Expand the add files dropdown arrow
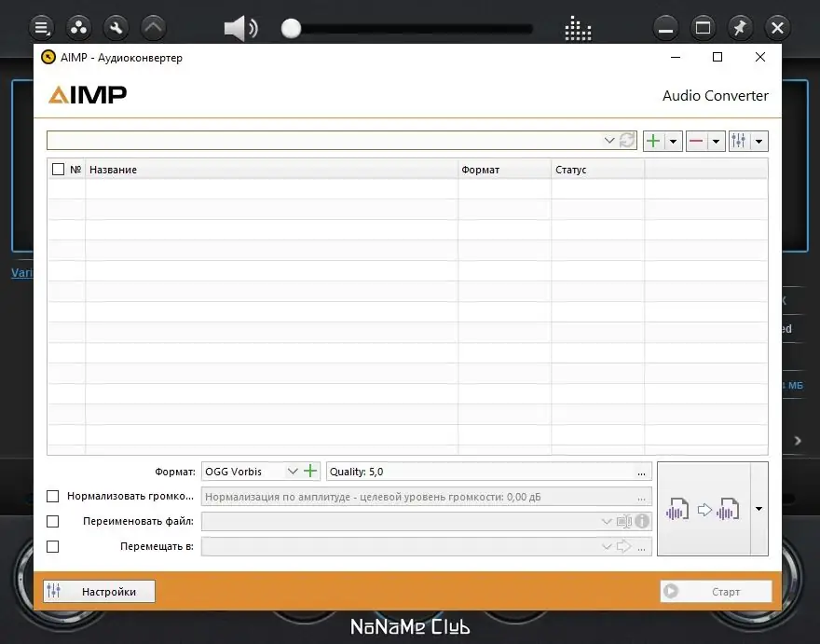The height and width of the screenshot is (644, 820). coord(673,141)
